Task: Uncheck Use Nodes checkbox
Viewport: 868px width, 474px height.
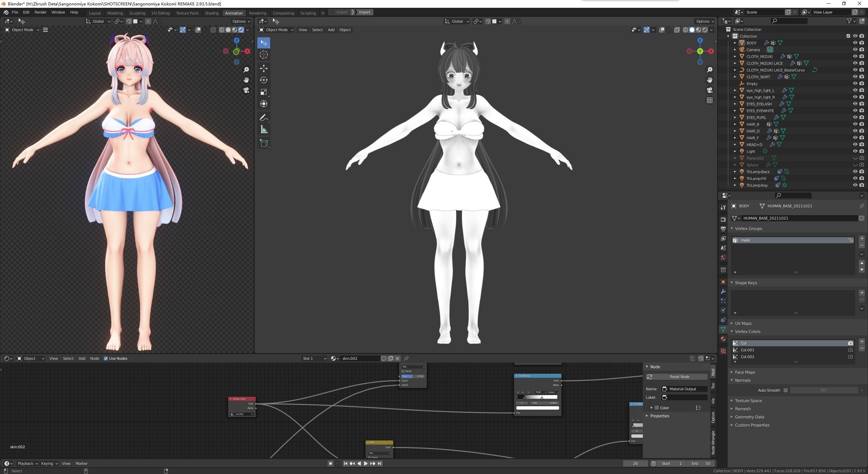Action: point(106,358)
